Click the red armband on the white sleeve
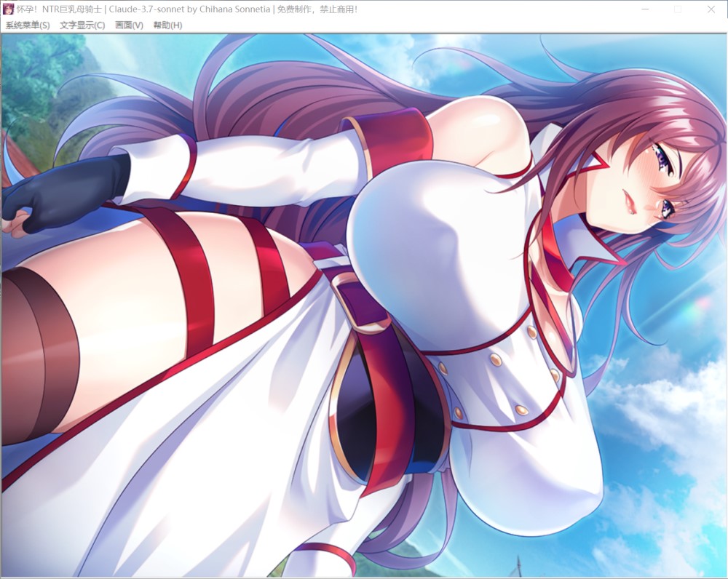This screenshot has width=728, height=579. pyautogui.click(x=393, y=144)
